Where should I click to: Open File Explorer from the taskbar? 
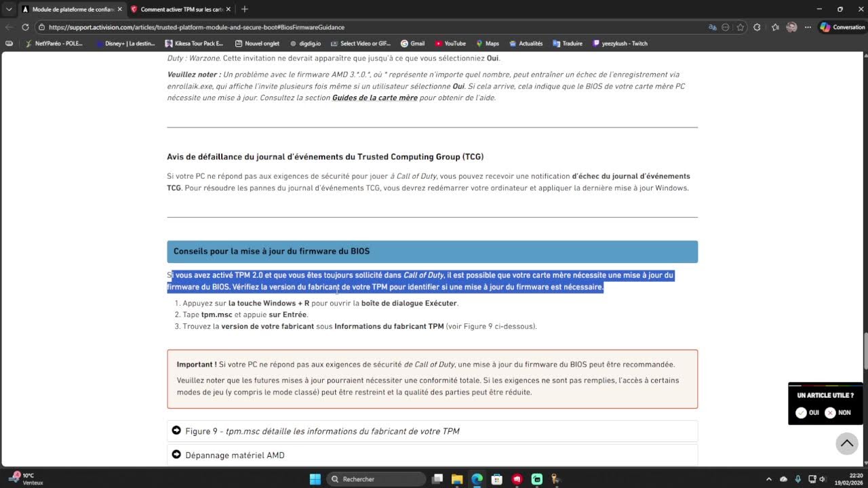(457, 479)
